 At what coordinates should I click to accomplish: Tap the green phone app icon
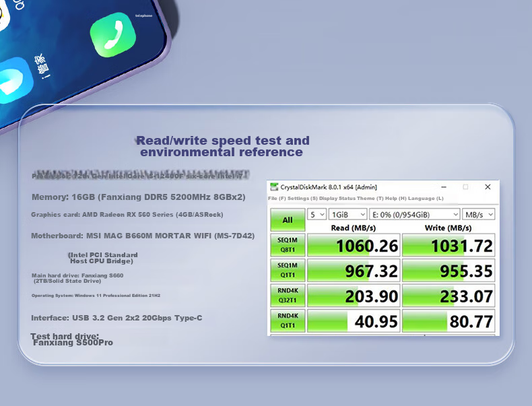113,34
